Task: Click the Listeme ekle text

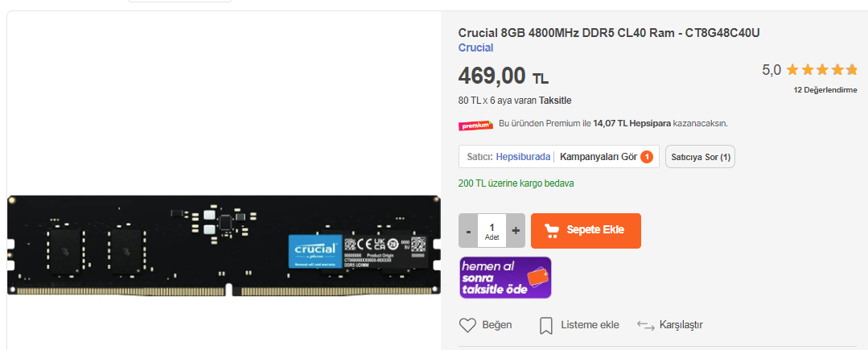Action: (590, 325)
